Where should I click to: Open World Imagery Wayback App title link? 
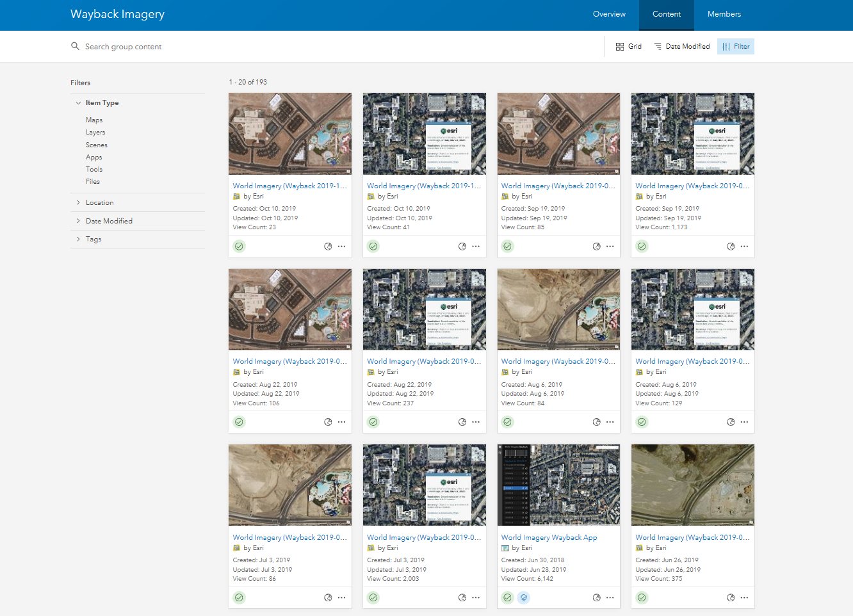coord(549,538)
